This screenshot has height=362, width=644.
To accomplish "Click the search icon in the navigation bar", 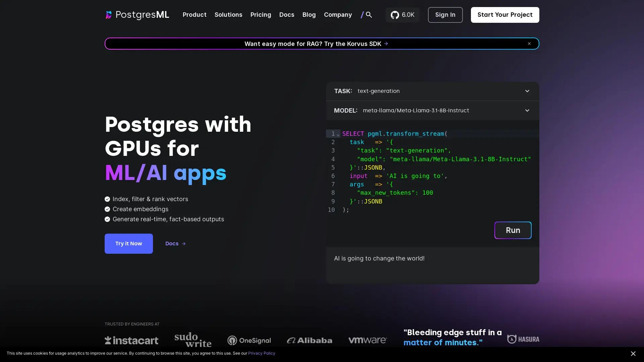I will 369,15.
